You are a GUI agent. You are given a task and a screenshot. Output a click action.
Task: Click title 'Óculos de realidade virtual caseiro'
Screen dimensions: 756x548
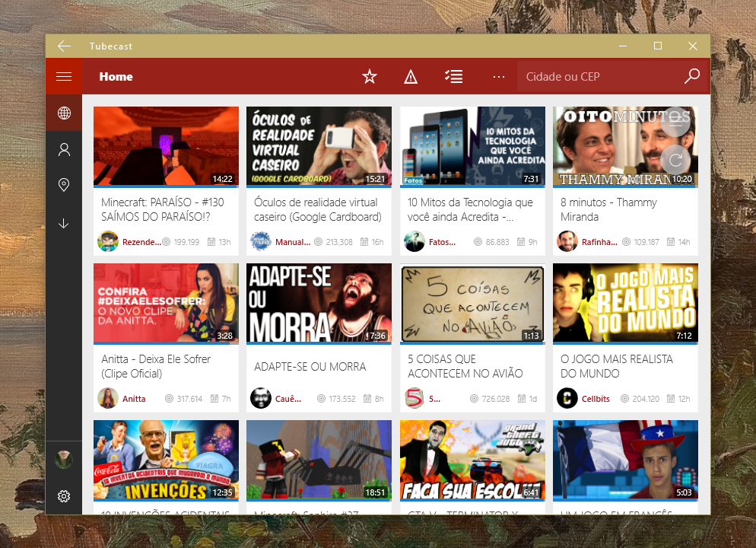coord(318,209)
